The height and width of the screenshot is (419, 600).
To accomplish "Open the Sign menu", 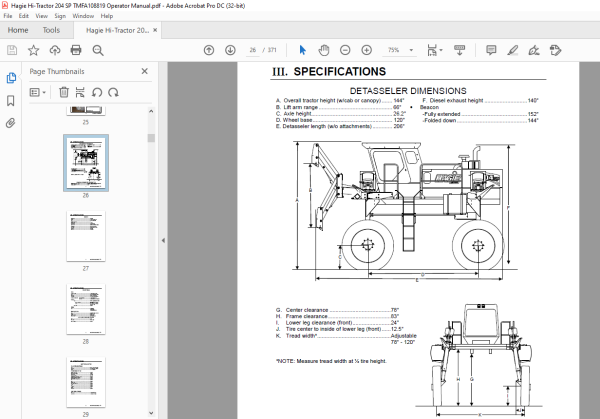I will [60, 16].
